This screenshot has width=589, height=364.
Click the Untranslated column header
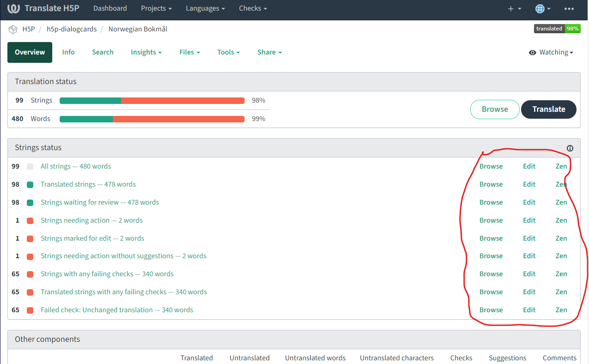(250, 358)
